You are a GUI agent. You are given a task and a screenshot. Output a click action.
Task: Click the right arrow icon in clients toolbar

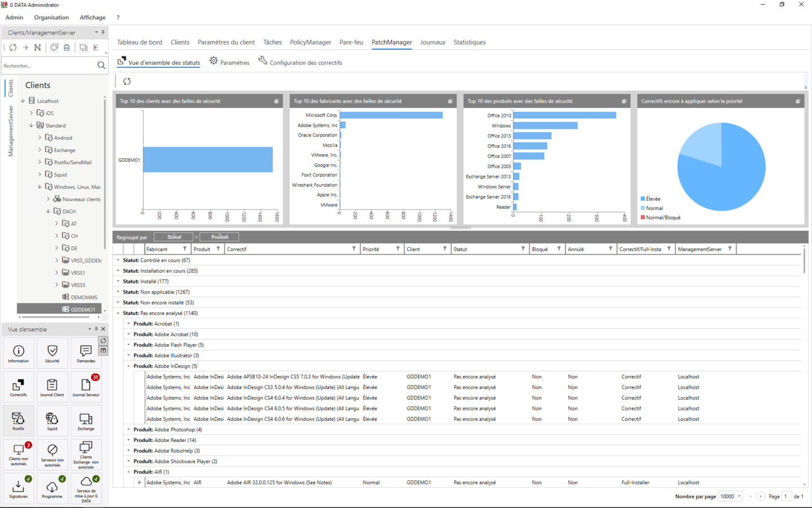(x=25, y=47)
